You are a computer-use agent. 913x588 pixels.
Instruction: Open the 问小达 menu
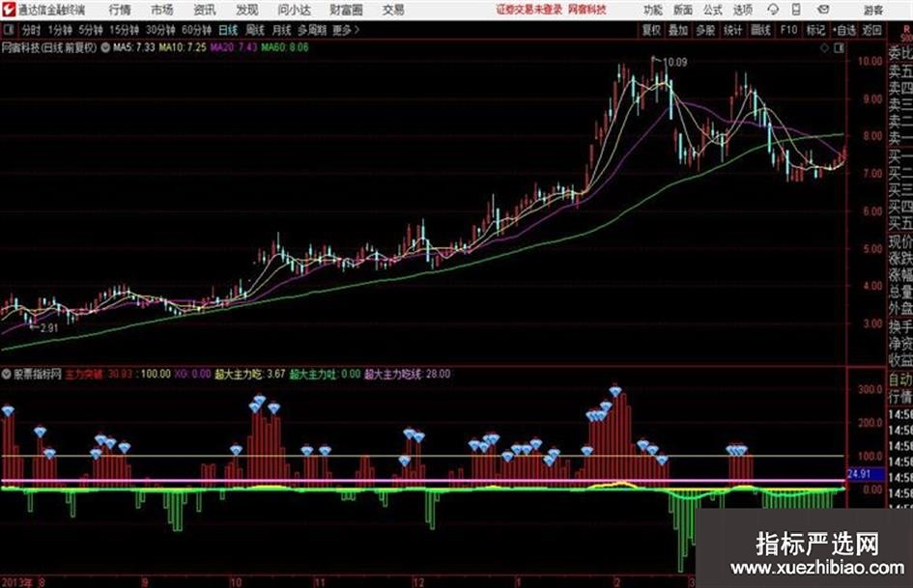click(294, 10)
